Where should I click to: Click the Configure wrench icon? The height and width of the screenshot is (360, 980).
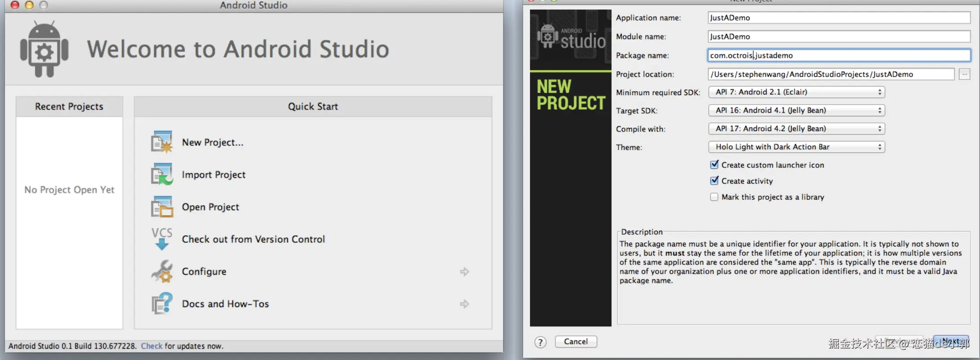pyautogui.click(x=162, y=271)
